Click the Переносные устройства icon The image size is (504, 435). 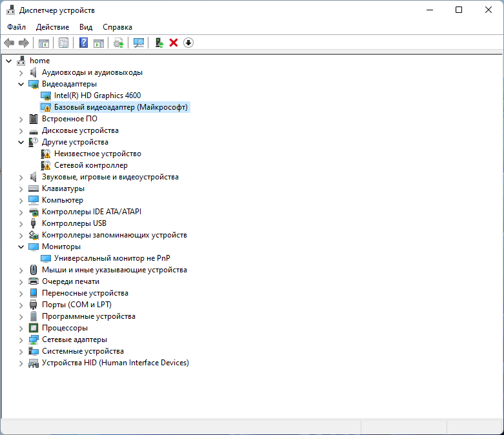click(x=34, y=293)
